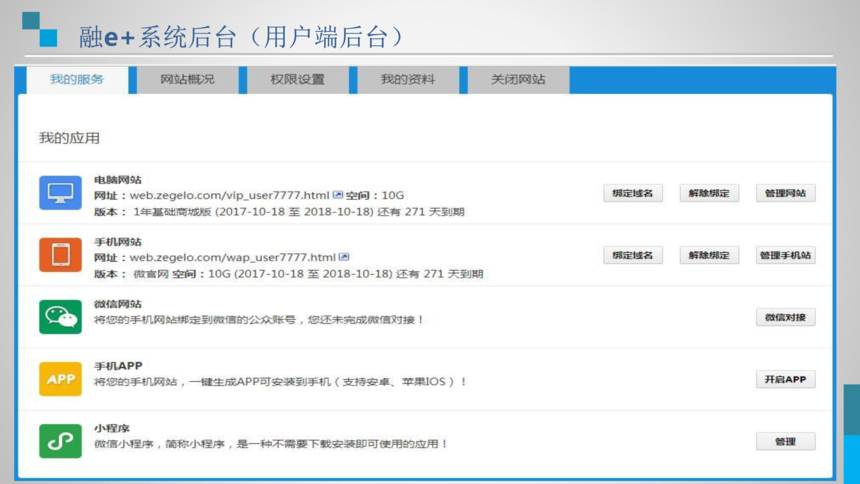Click the blue computer website icon
The width and height of the screenshot is (860, 484).
click(60, 193)
